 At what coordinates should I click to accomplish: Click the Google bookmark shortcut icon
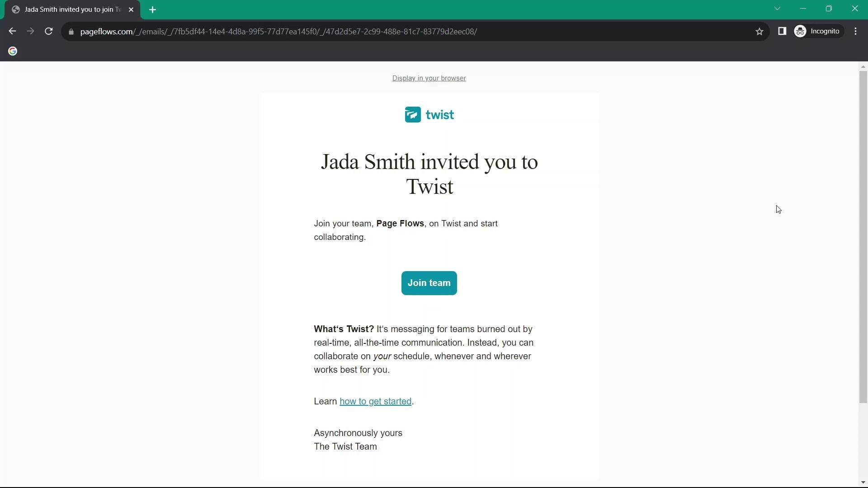(13, 52)
